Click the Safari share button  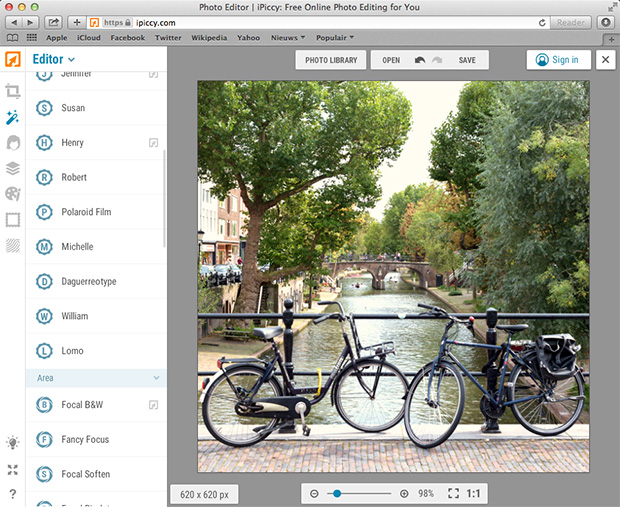coord(53,23)
